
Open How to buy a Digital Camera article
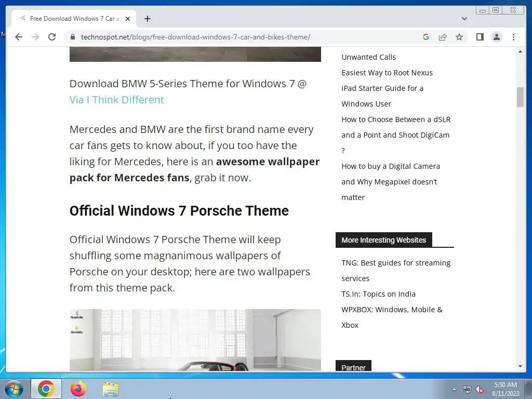(391, 182)
